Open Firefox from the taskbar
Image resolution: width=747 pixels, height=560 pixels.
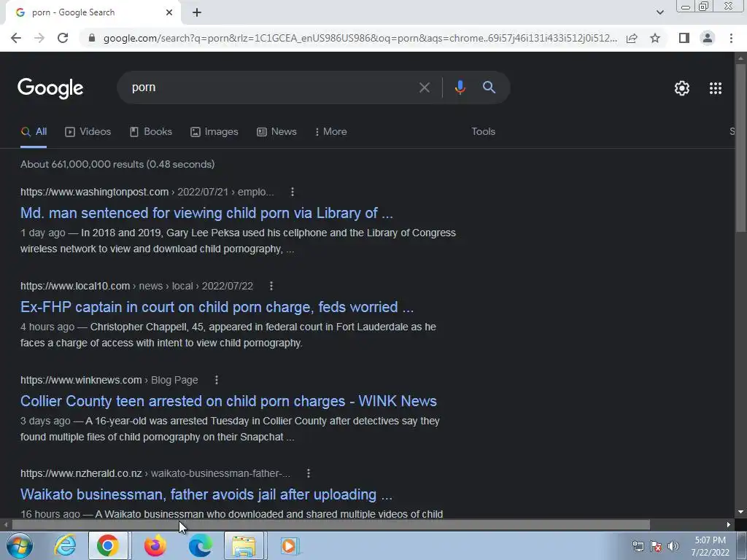[155, 545]
